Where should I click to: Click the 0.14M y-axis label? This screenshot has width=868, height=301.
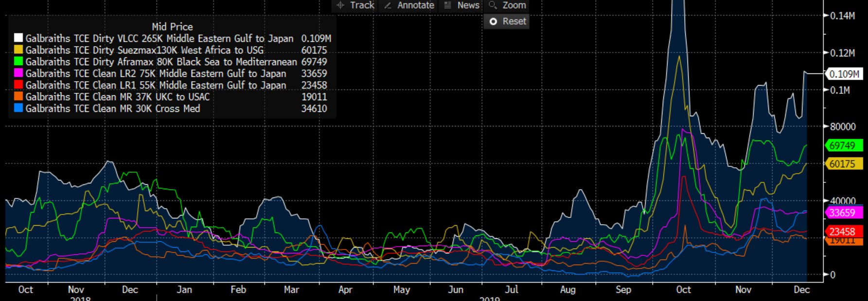click(843, 16)
